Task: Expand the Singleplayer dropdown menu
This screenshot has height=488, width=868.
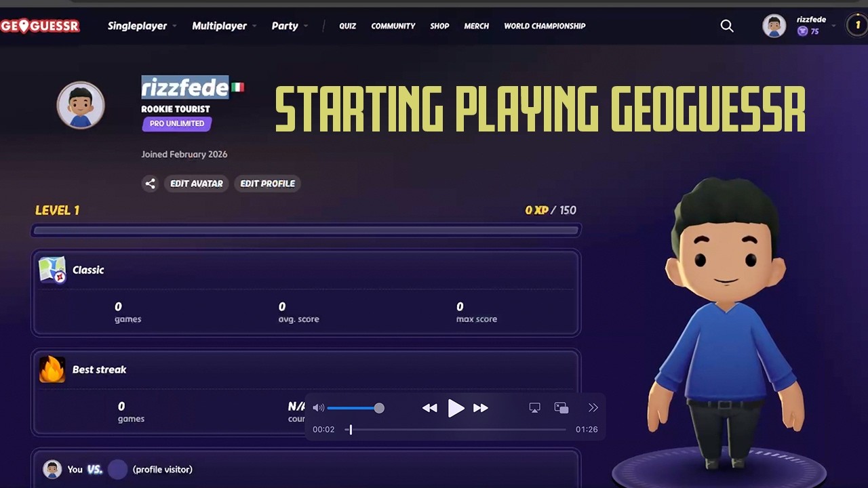Action: [142, 26]
